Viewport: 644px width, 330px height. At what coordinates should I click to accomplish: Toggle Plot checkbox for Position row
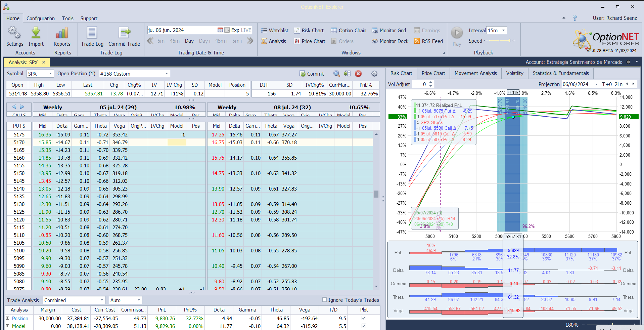[x=364, y=318]
